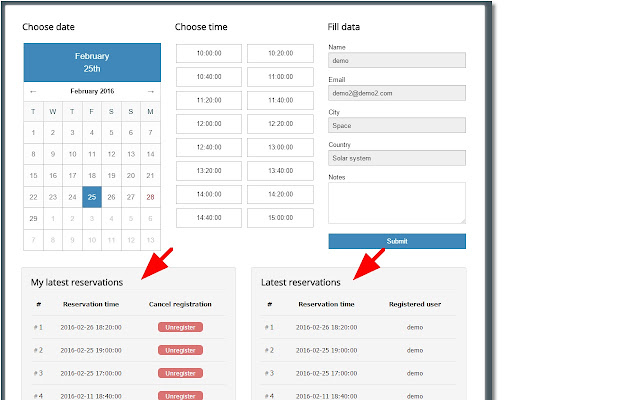Submit the reservation form
The height and width of the screenshot is (400, 640).
click(x=397, y=241)
